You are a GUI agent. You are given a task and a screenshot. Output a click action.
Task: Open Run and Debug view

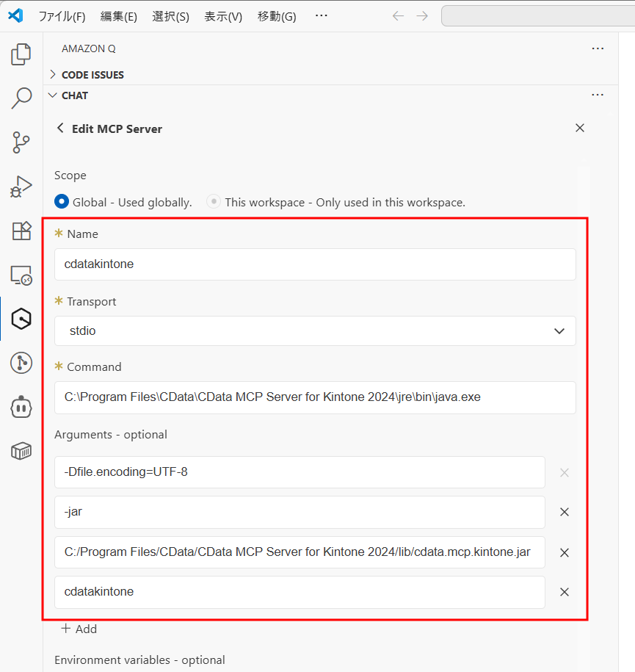(x=21, y=187)
